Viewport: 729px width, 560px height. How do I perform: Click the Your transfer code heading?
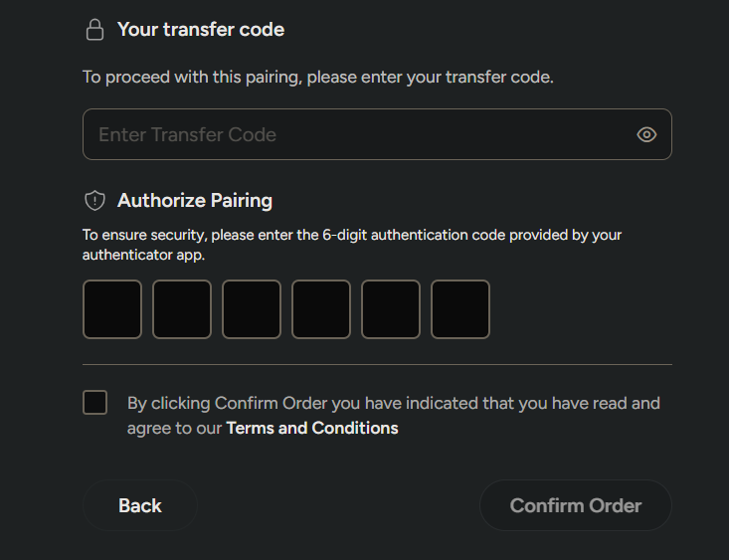(201, 30)
